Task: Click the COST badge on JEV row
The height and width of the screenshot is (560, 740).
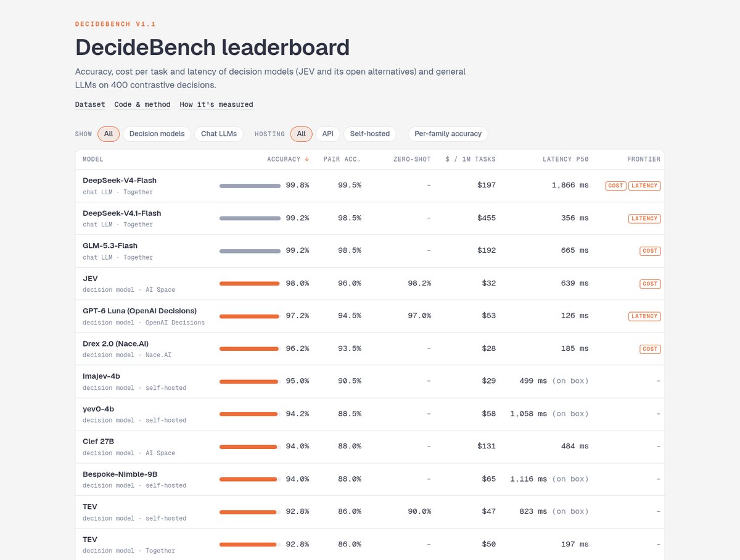Action: [x=650, y=284]
